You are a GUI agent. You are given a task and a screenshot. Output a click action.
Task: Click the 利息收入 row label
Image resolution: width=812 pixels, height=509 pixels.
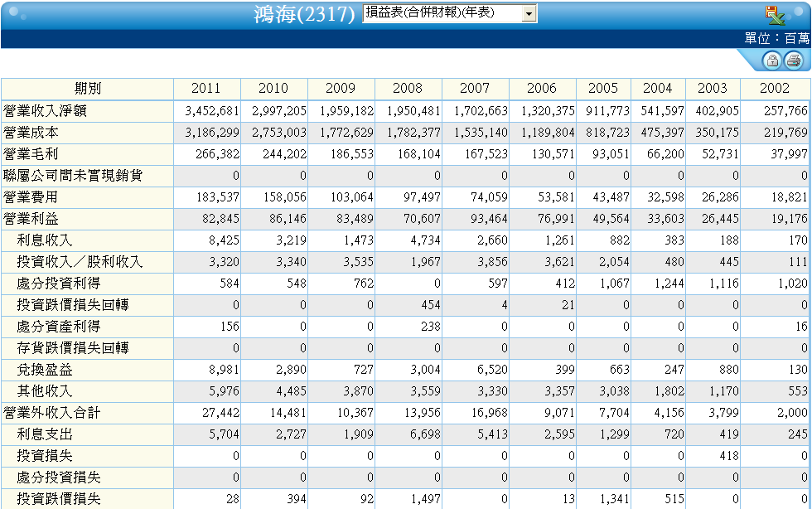pyautogui.click(x=45, y=240)
